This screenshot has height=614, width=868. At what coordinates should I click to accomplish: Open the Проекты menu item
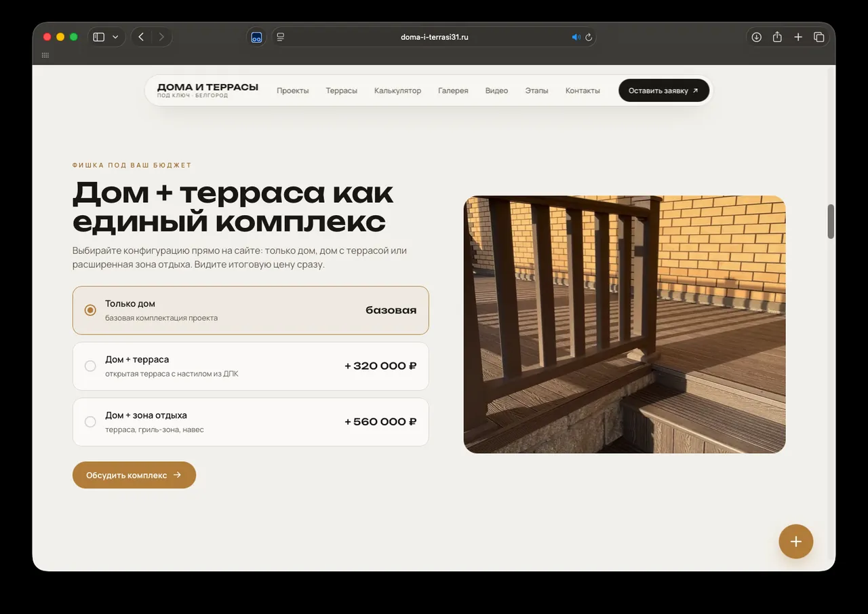(x=293, y=91)
